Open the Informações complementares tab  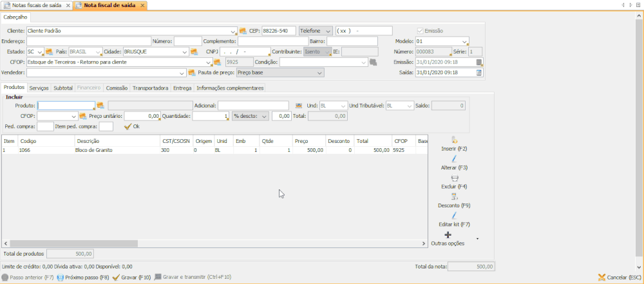coord(230,88)
